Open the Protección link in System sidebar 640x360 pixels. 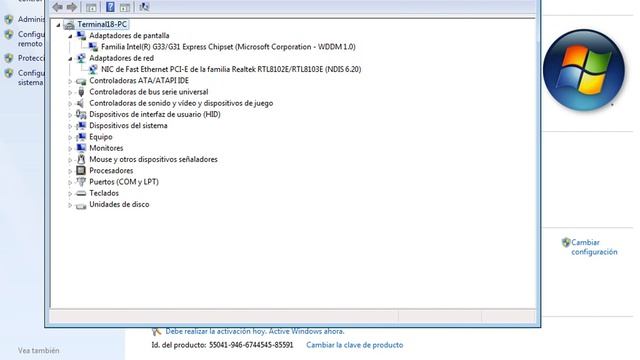point(31,58)
